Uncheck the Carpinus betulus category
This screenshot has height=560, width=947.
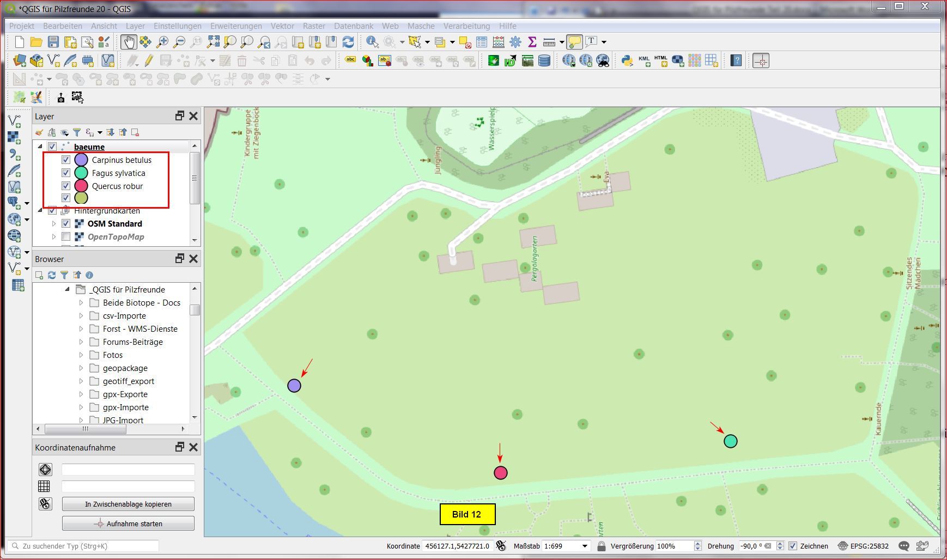(x=66, y=160)
